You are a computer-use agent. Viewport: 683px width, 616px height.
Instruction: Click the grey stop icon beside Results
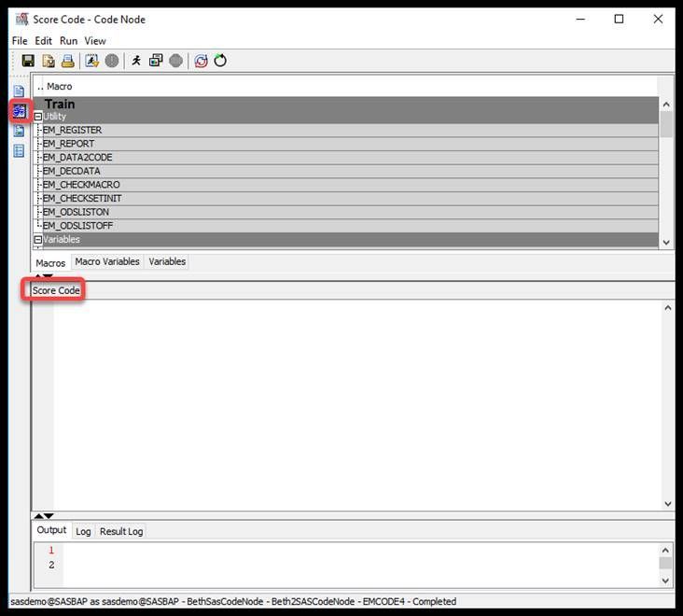pos(176,61)
